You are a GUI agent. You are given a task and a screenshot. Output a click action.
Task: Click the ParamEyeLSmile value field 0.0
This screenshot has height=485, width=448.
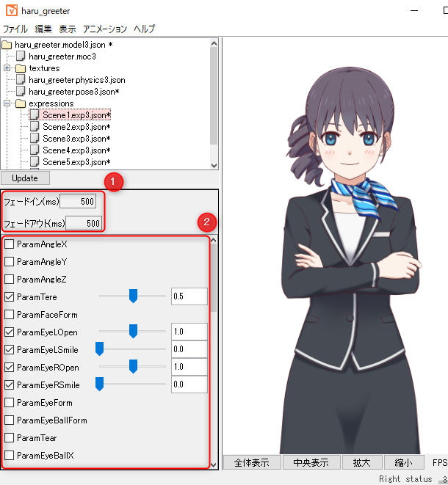(x=189, y=349)
